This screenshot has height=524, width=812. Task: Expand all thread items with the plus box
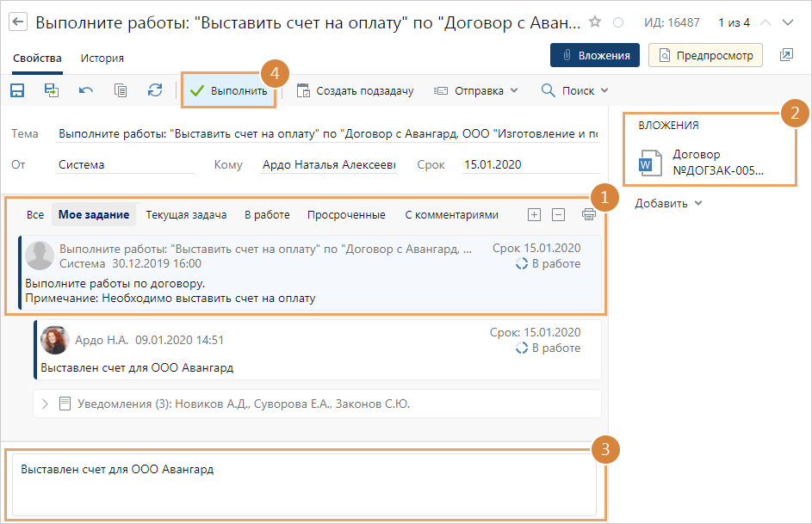534,215
